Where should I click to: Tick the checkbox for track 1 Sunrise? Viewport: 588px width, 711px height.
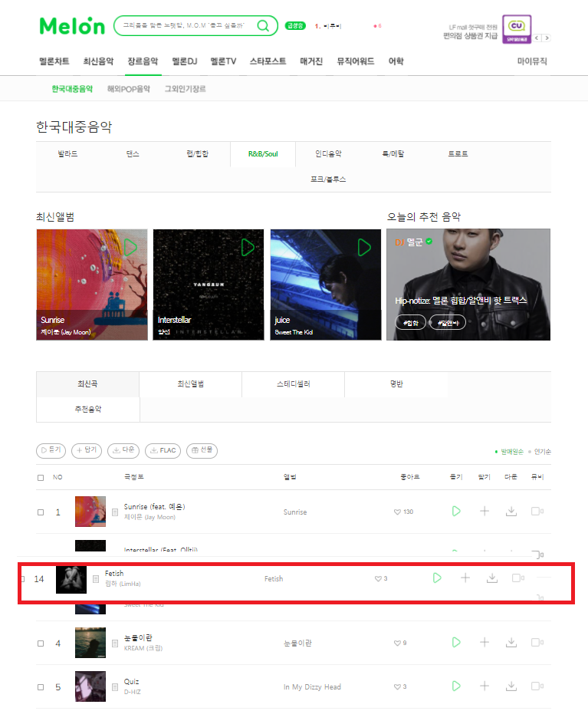point(41,512)
